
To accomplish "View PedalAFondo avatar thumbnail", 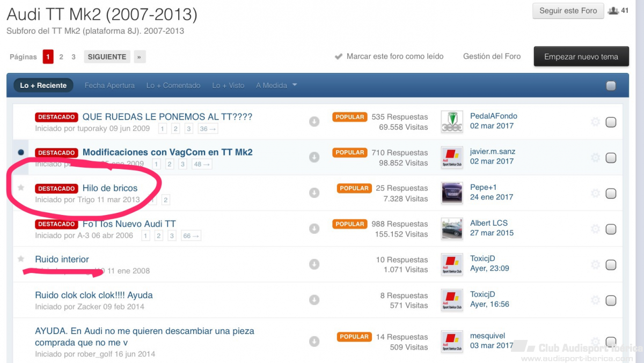I will 452,122.
